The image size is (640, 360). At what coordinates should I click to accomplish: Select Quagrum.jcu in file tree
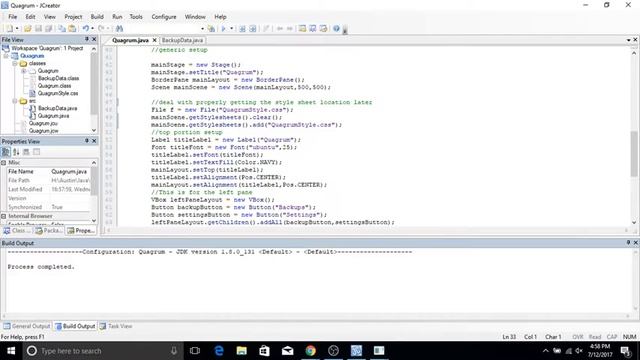pos(43,123)
